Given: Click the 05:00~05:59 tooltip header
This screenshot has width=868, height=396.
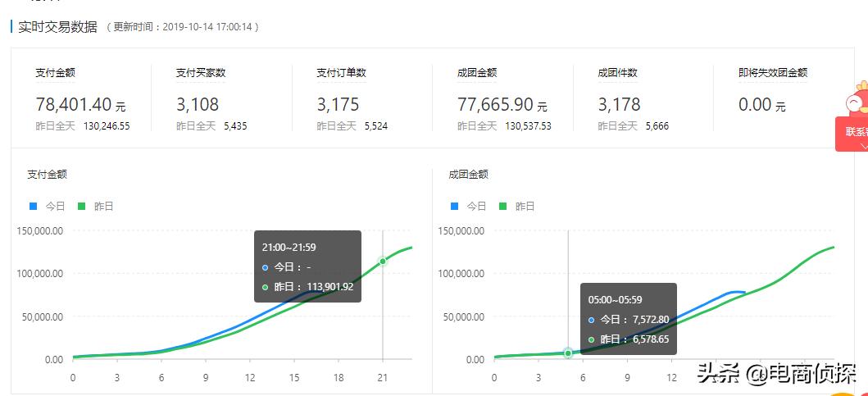Looking at the screenshot, I should (615, 300).
